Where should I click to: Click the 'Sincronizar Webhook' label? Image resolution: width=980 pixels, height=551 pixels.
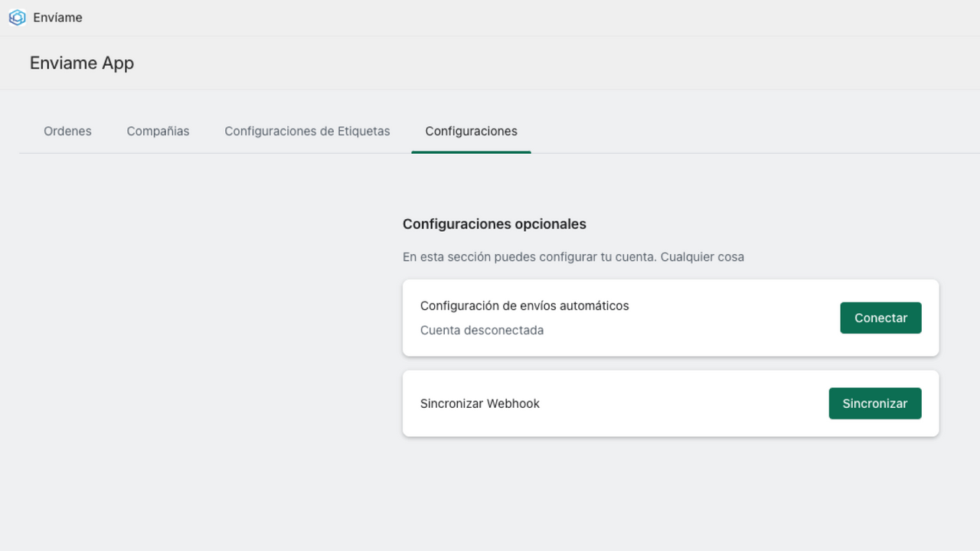[480, 403]
